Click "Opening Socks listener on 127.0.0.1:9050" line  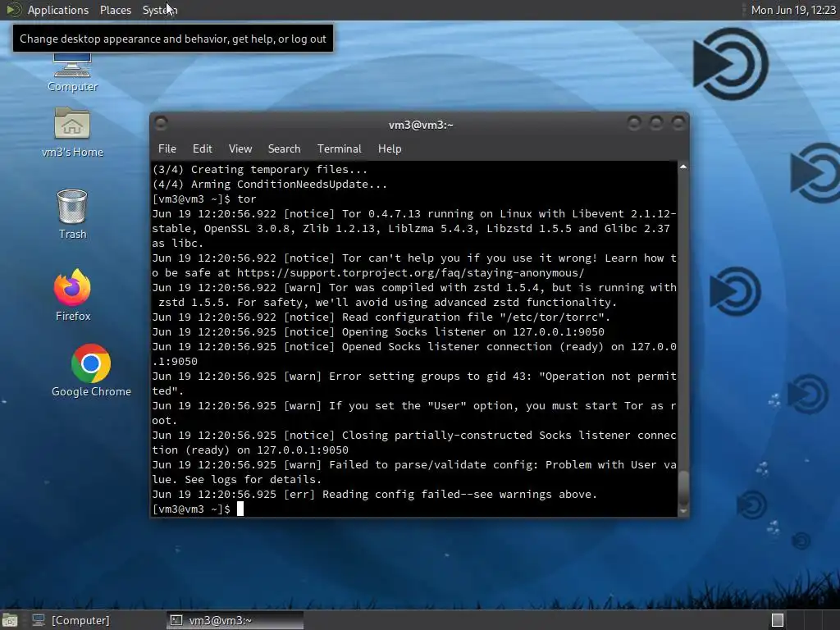[377, 332]
